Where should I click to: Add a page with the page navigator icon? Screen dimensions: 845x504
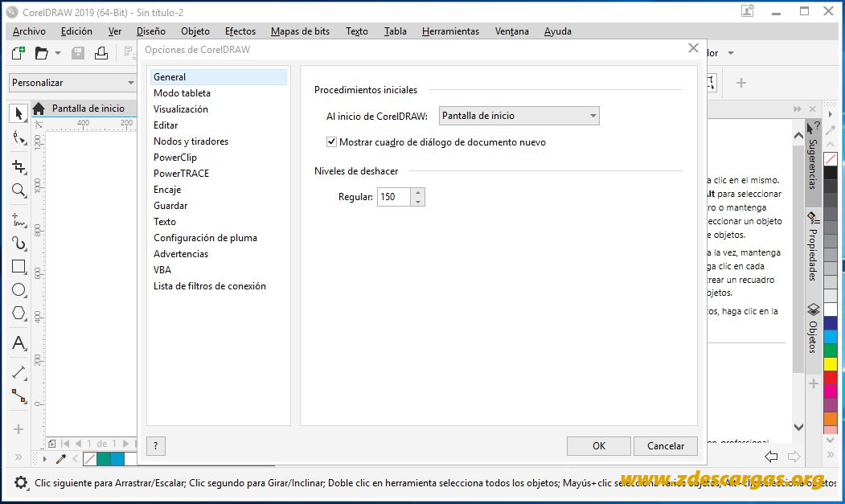pos(51,444)
